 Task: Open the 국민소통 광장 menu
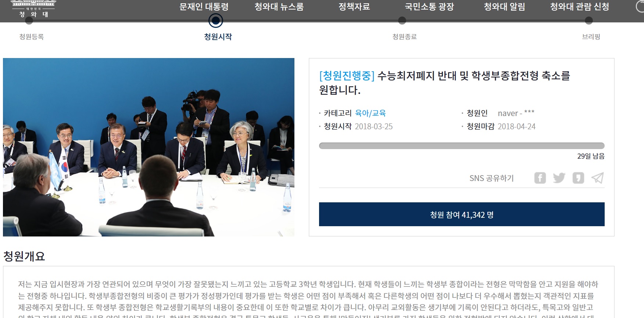pos(429,7)
